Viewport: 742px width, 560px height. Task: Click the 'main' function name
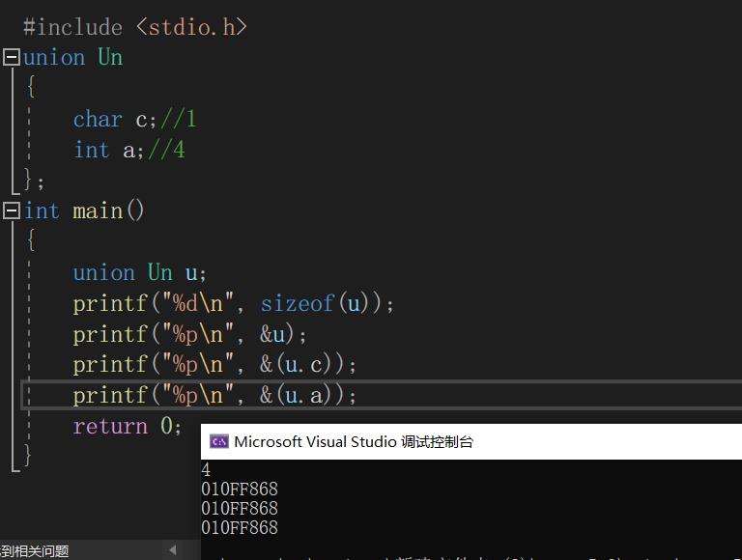(98, 210)
